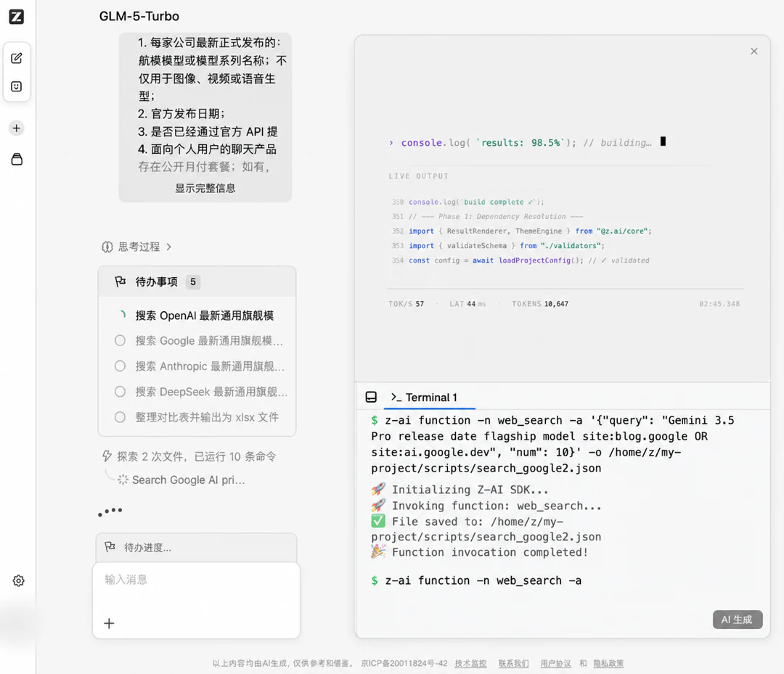Screen dimensions: 784x674
Task: Collapse the 待办事项 header
Action: tap(197, 281)
